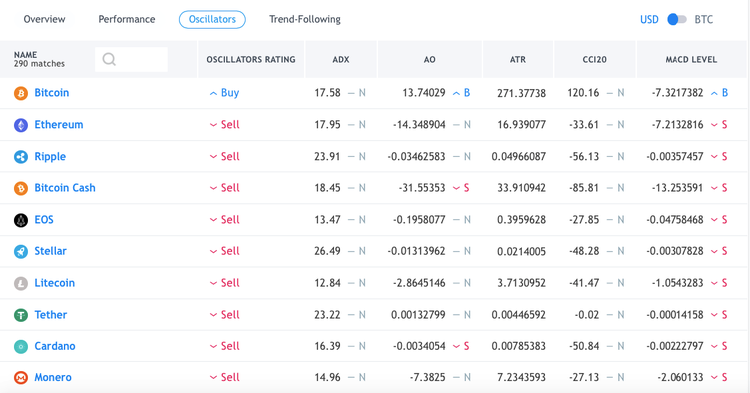Click Bitcoin's Buy rating
The width and height of the screenshot is (750, 393).
tap(224, 93)
